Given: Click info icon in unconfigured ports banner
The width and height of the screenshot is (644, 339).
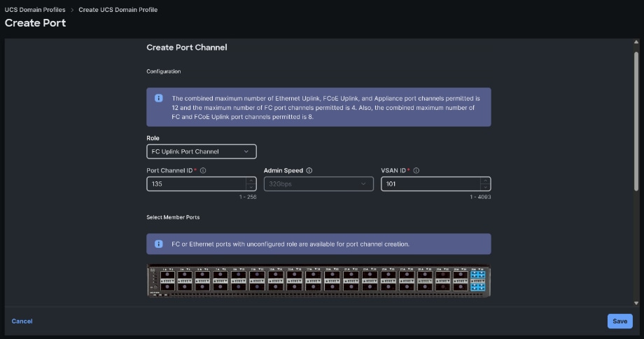Looking at the screenshot, I should click(x=158, y=244).
